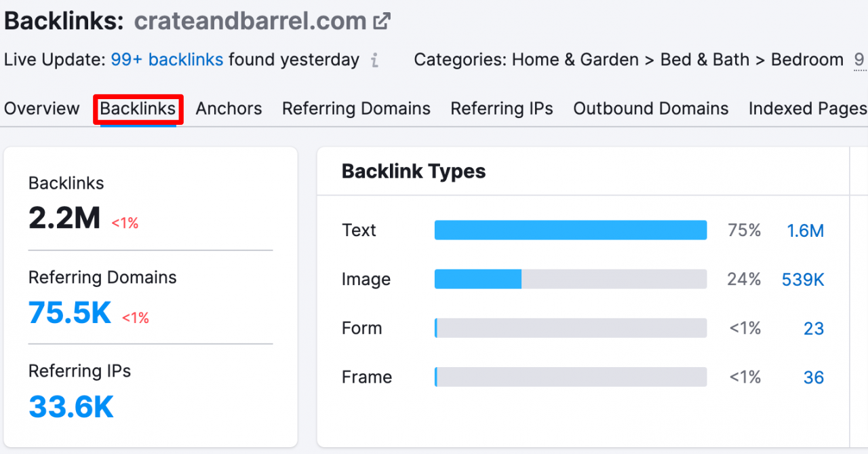Click the Text backlink type progress bar
868x454 pixels.
[x=571, y=230]
